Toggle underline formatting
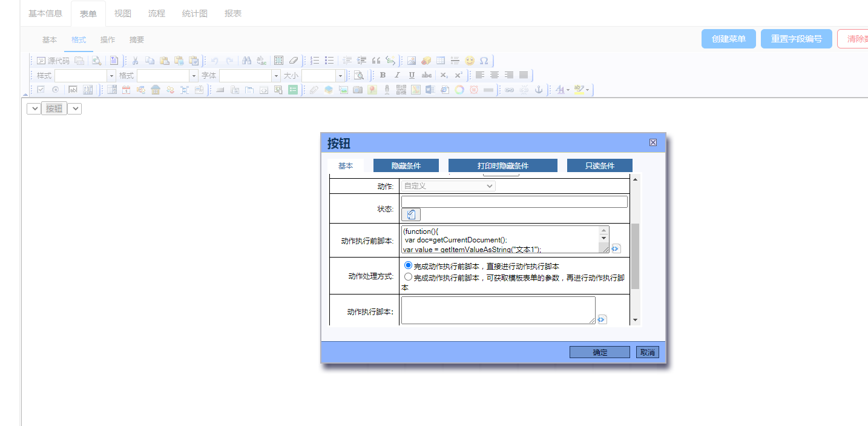 tap(412, 75)
